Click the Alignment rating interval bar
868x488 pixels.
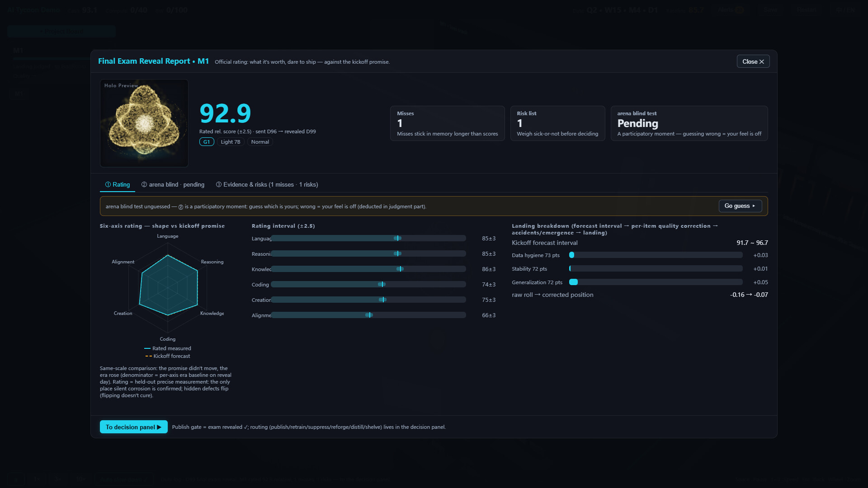pyautogui.click(x=368, y=315)
